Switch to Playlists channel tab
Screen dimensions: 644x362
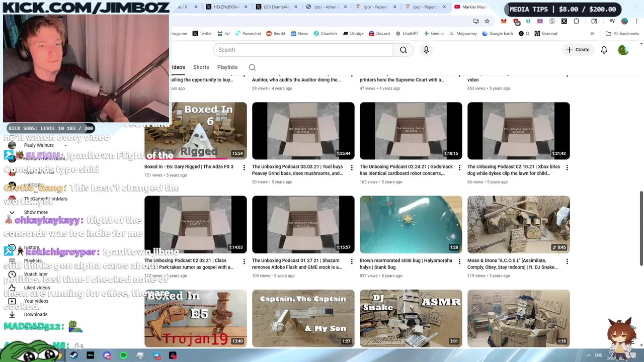[x=227, y=67]
